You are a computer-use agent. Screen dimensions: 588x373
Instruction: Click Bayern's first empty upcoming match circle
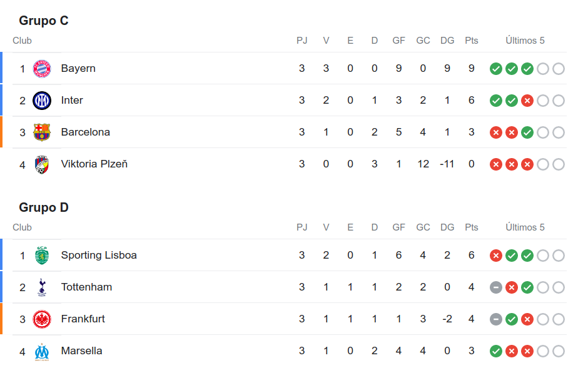tap(543, 69)
